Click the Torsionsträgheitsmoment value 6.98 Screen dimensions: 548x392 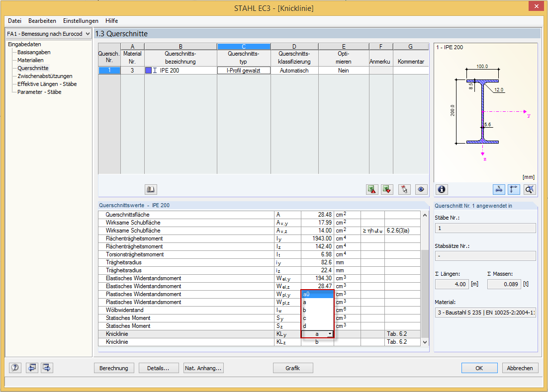(317, 254)
